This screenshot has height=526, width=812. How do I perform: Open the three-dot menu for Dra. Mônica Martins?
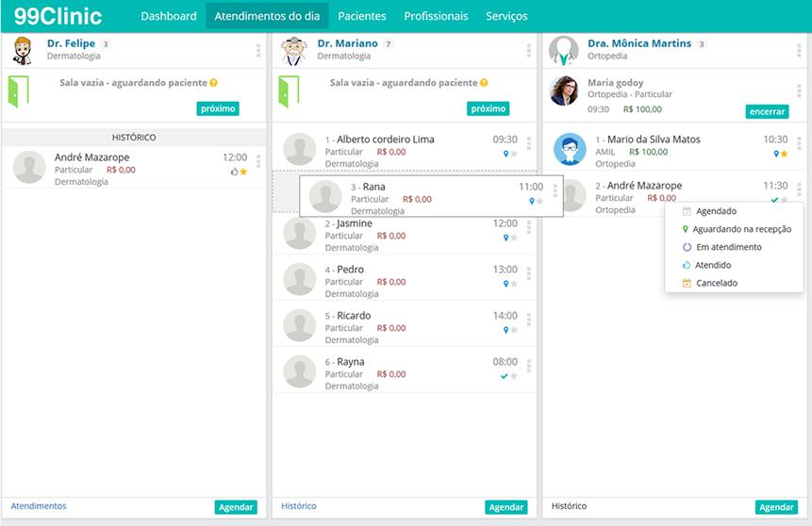[799, 50]
